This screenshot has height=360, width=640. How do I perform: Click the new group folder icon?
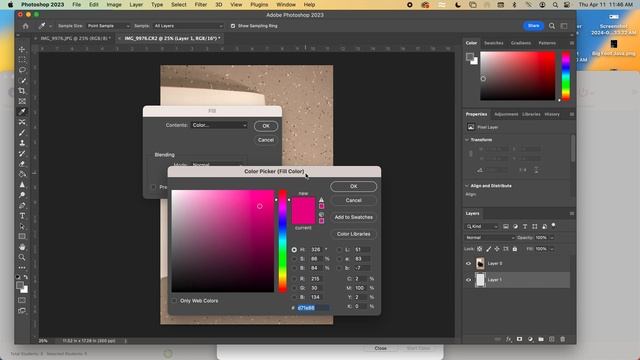coord(541,339)
